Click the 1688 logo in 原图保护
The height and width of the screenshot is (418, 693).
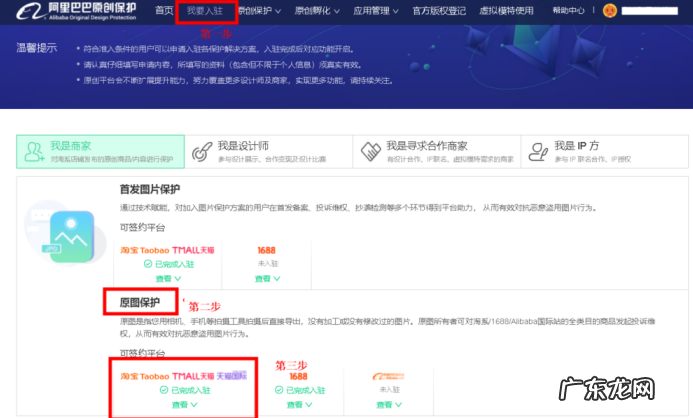[x=298, y=376]
